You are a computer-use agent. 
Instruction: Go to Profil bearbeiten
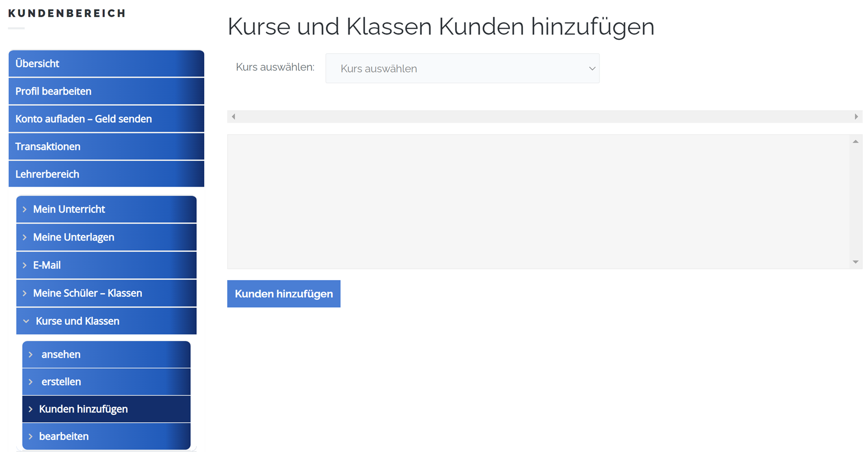point(106,91)
